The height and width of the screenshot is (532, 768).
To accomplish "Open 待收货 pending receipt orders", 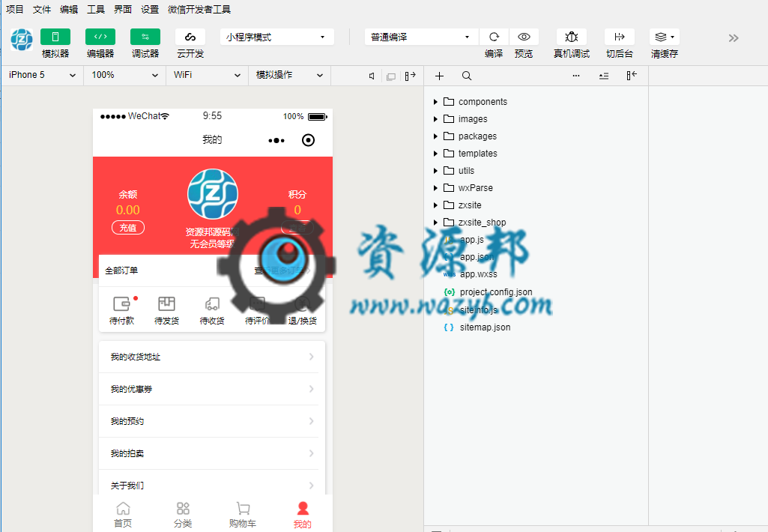I will [212, 310].
